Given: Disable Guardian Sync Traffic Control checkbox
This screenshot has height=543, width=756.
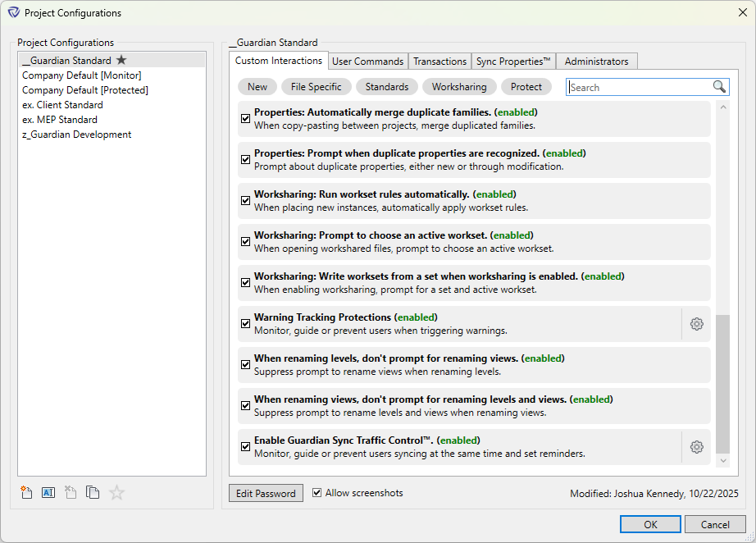Looking at the screenshot, I should [245, 446].
